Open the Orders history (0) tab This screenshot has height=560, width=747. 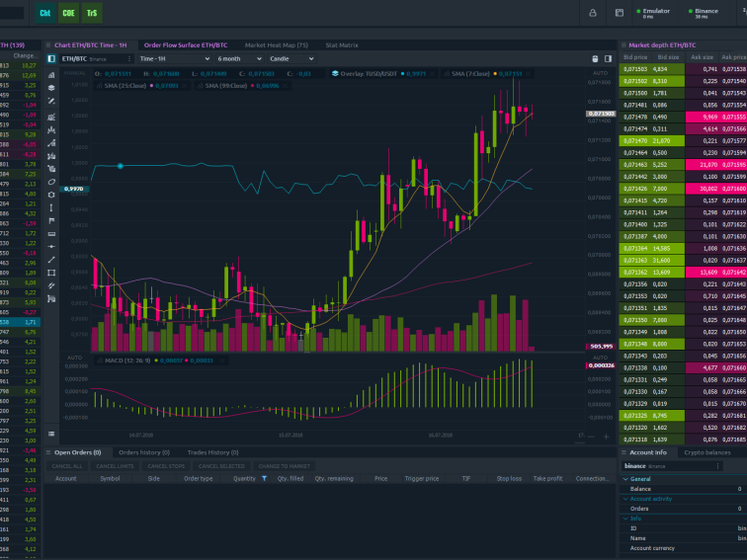click(144, 452)
